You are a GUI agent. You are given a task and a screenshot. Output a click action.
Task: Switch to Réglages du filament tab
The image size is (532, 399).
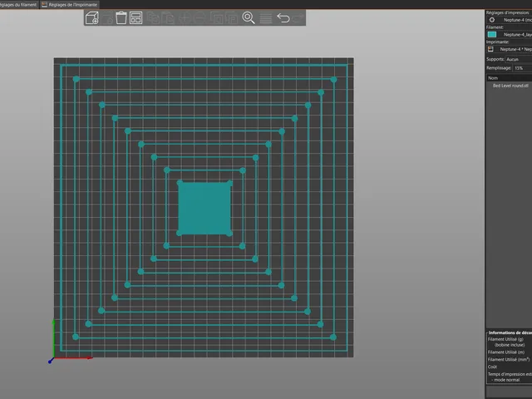click(x=18, y=4)
